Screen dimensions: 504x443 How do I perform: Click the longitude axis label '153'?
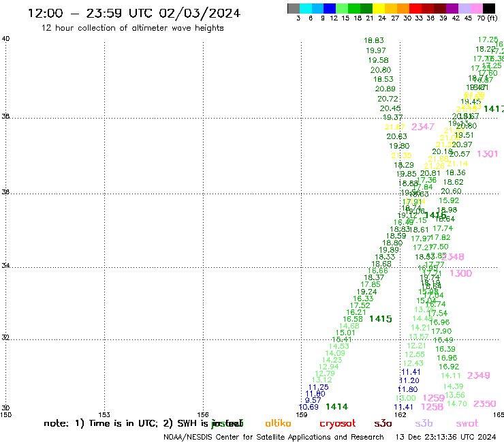click(x=104, y=414)
